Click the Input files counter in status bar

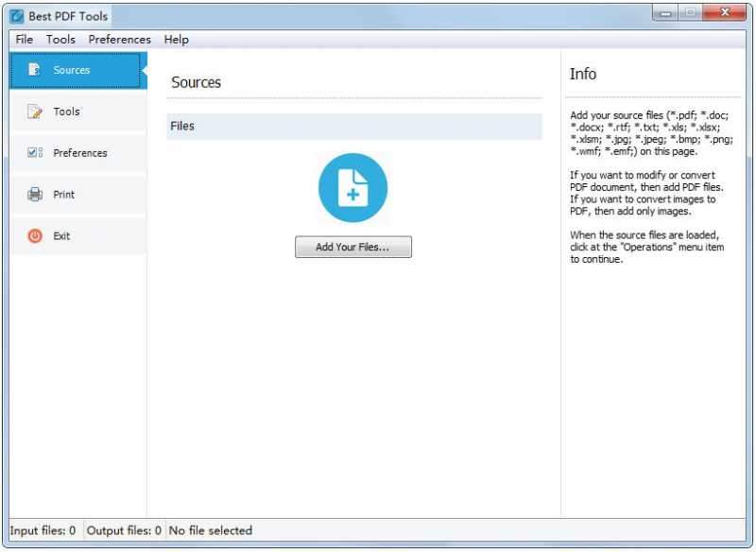click(x=42, y=530)
